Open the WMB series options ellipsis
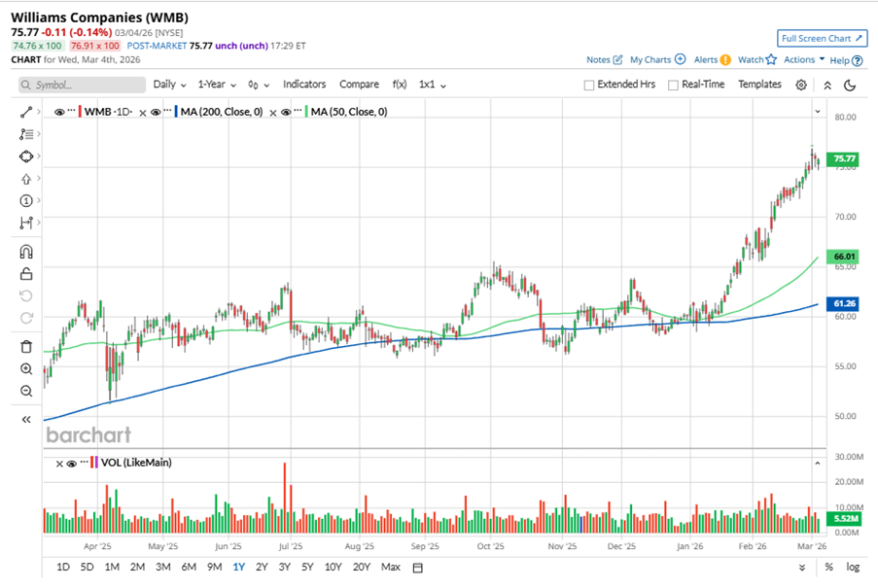Image resolution: width=878 pixels, height=588 pixels. click(x=71, y=110)
